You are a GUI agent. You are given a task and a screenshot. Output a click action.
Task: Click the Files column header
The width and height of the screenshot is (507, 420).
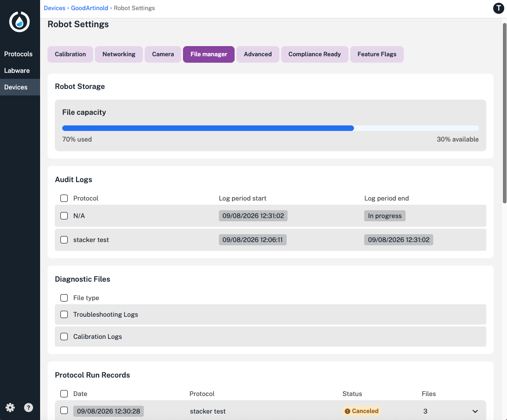(429, 394)
